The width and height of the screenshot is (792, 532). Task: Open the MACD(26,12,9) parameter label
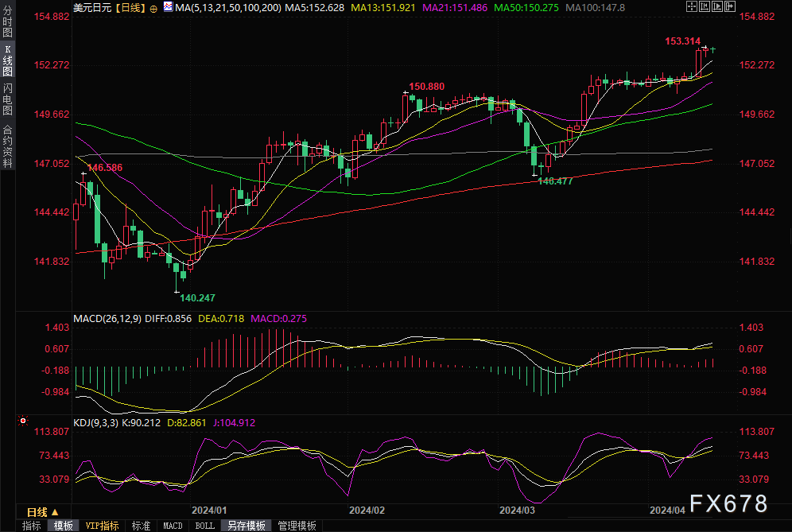(x=107, y=318)
